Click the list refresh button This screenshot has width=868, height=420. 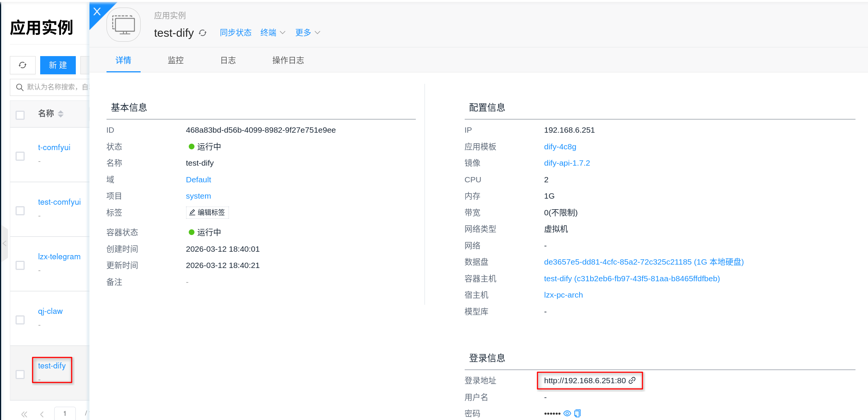pos(23,65)
